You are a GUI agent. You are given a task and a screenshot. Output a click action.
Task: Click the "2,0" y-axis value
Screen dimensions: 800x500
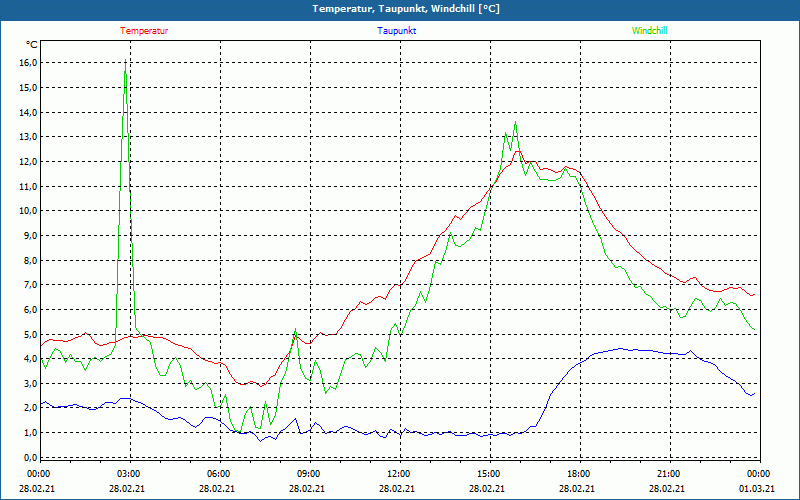click(31, 408)
